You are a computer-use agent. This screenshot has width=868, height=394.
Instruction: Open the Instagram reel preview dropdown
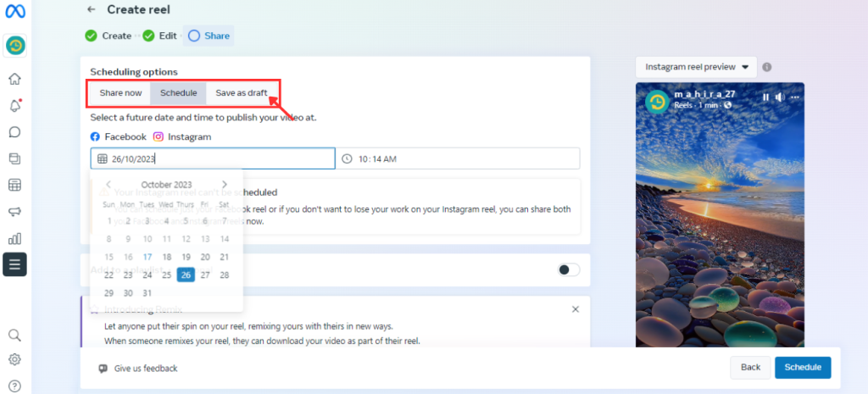697,67
